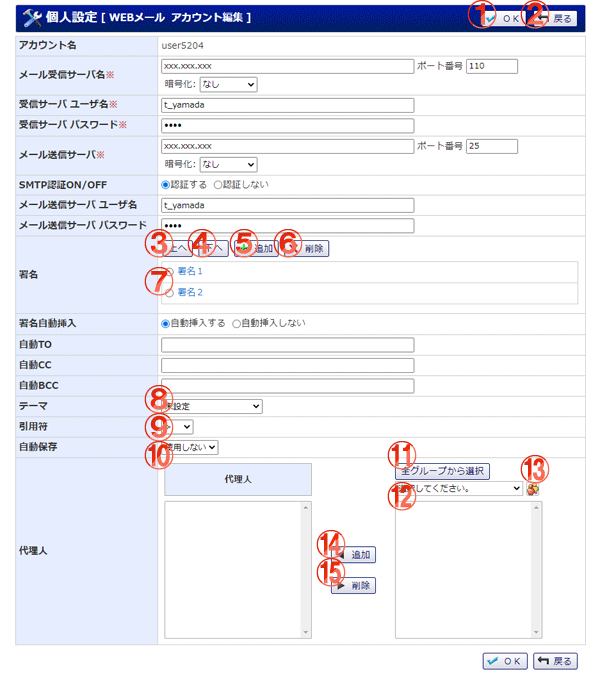
Task: Click the 戻る button below the form
Action: pos(555,661)
